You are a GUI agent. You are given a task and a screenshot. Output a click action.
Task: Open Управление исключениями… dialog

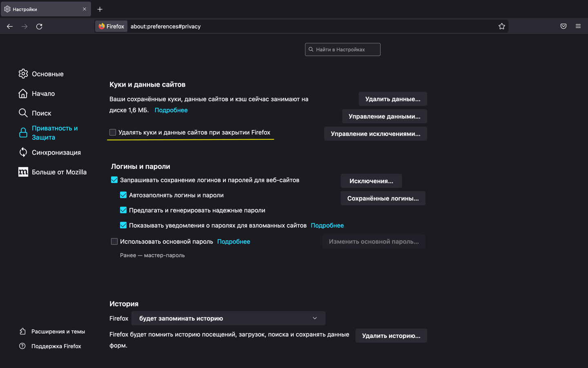(x=376, y=134)
